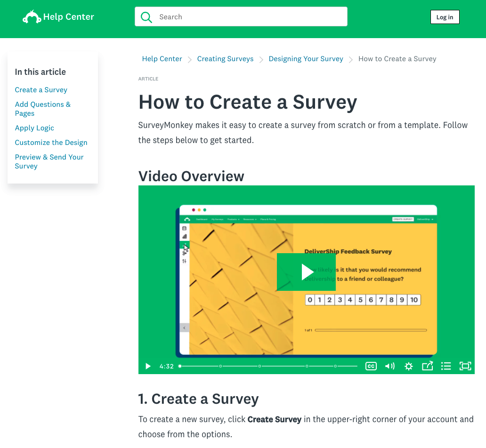This screenshot has width=486, height=448.
Task: Click the 4:32 video duration text
Action: (166, 366)
